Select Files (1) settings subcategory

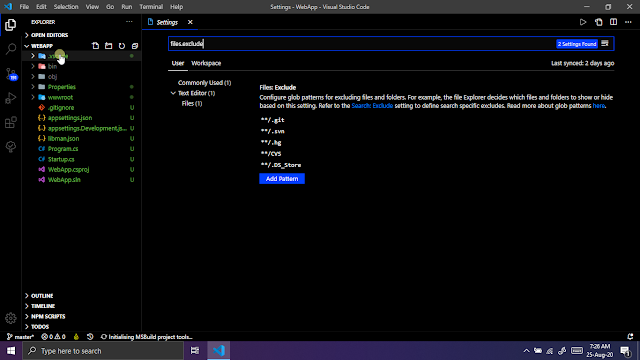191,103
